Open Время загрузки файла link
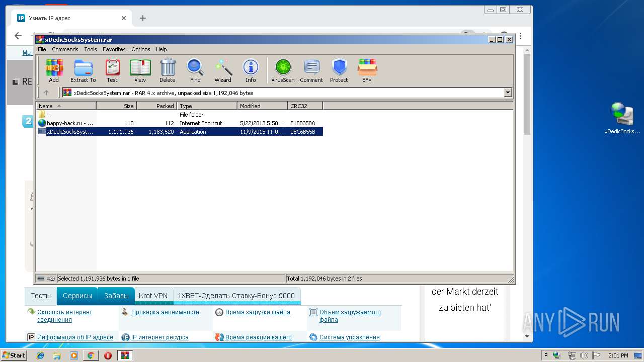The width and height of the screenshot is (644, 362). tap(258, 312)
